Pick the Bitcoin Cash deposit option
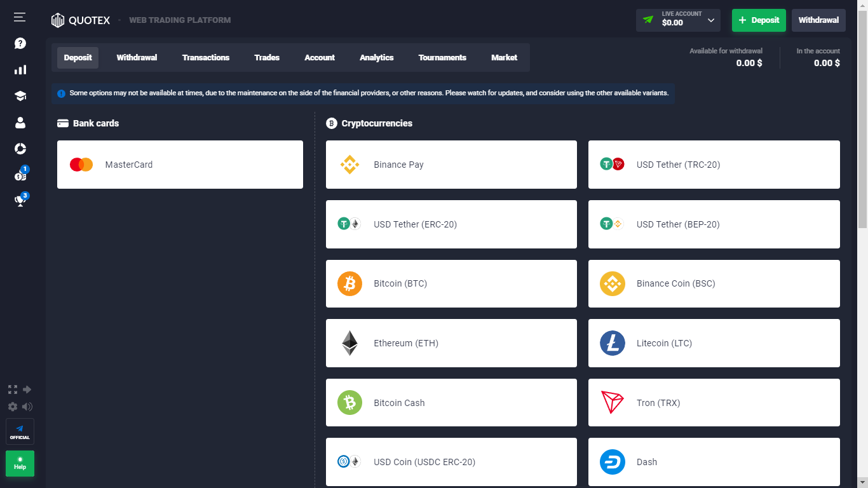 tap(451, 403)
